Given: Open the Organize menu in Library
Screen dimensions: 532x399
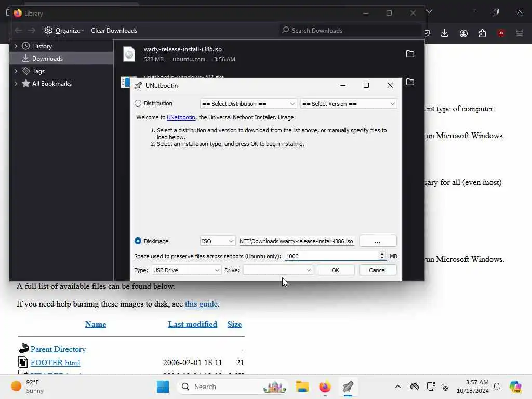Looking at the screenshot, I should click(x=64, y=31).
